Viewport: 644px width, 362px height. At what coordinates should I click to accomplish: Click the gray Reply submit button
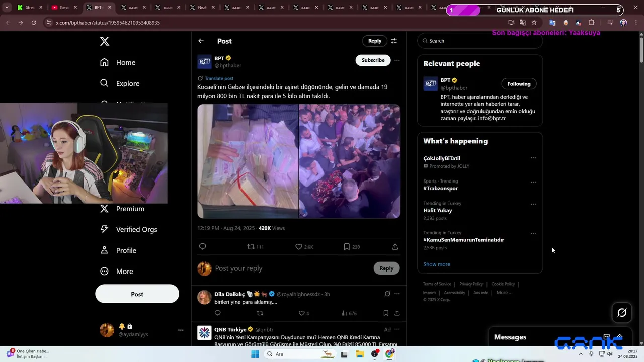(386, 268)
